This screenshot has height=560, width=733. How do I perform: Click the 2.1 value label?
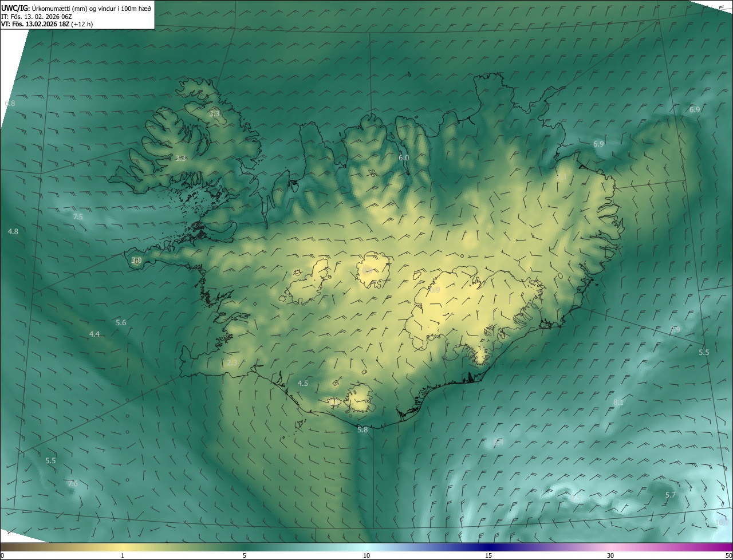pos(561,178)
